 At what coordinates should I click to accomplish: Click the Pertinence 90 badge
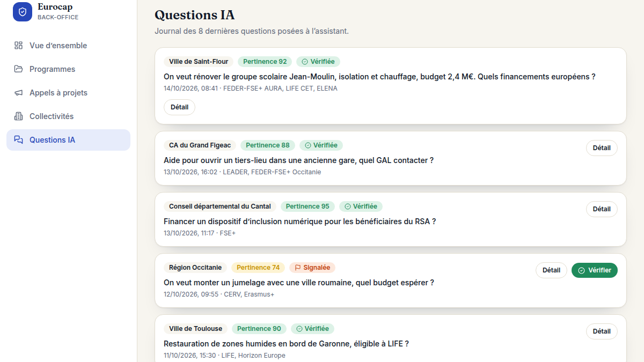[259, 329]
